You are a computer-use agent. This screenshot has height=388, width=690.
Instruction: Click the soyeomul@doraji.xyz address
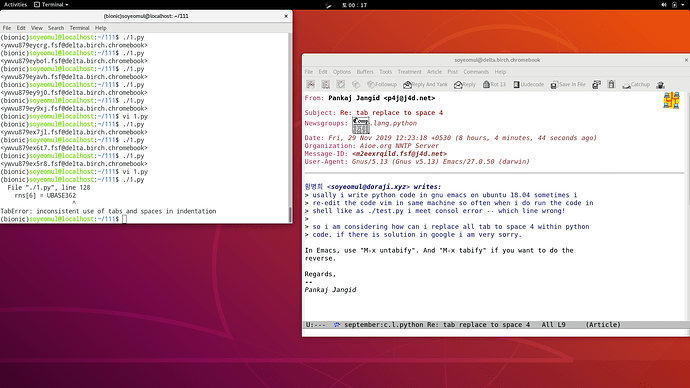(x=368, y=187)
